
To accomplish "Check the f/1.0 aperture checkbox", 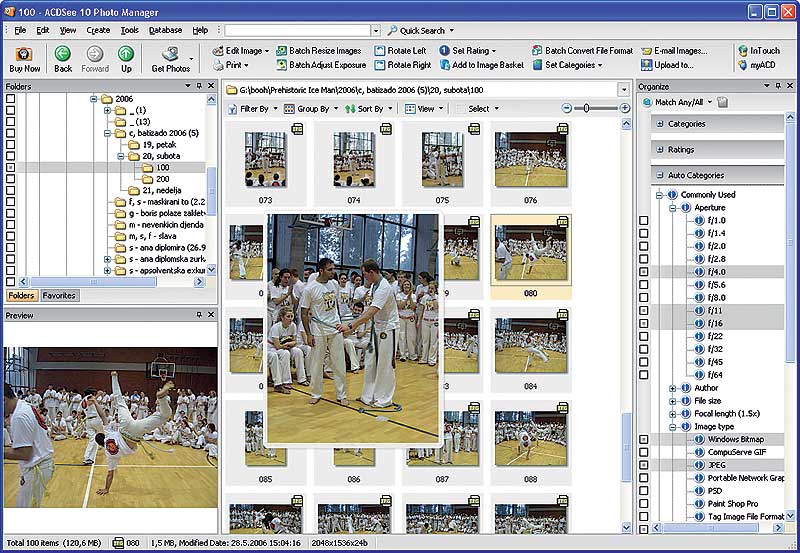I will [x=644, y=220].
